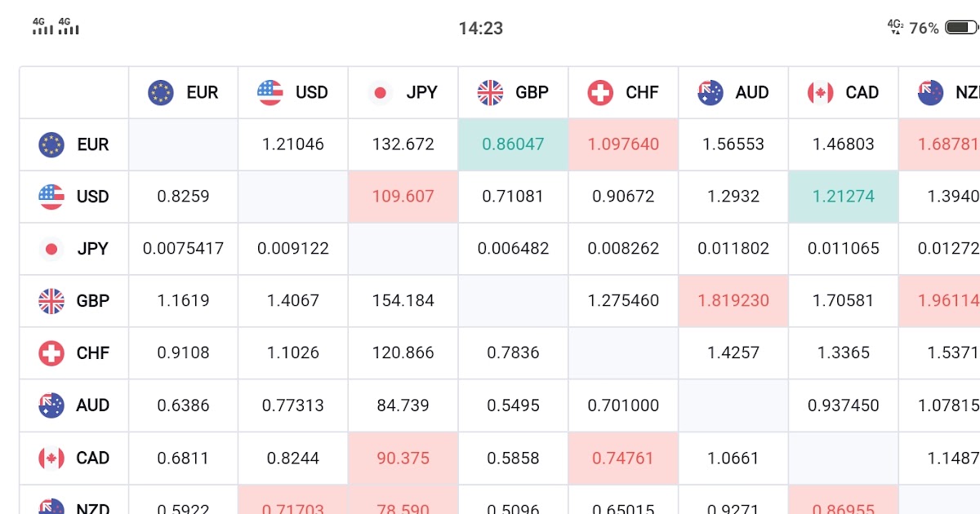Tap the NZD flag icon in the leftmost column
The image size is (980, 514).
tap(51, 506)
